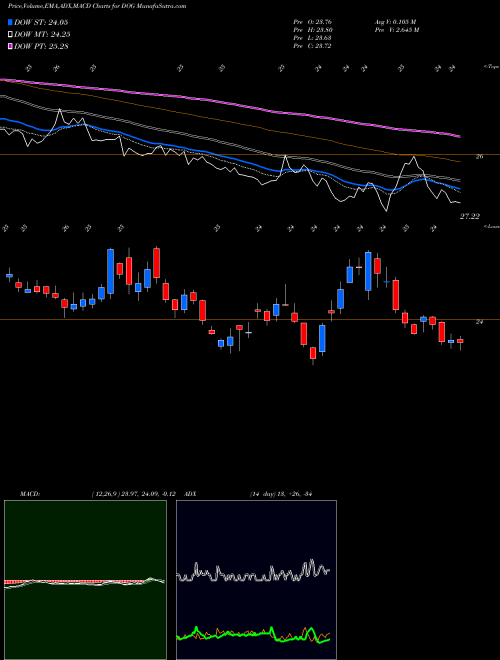Viewport: 500px width, 660px height.
Task: Click the white DOW MT legend swatch
Action: tap(10, 35)
